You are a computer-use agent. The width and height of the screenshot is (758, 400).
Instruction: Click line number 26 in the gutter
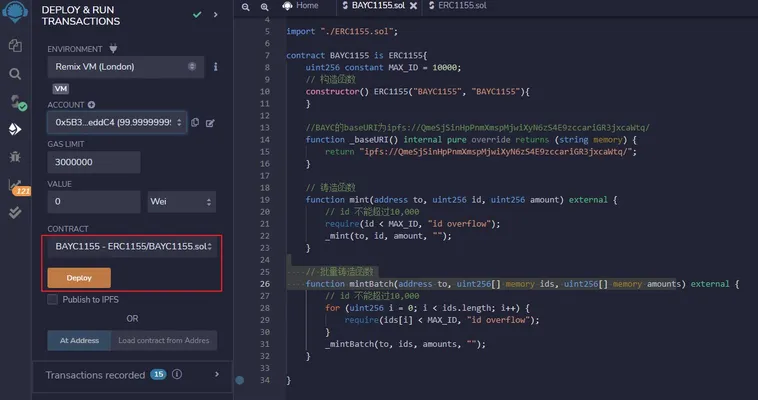[264, 284]
